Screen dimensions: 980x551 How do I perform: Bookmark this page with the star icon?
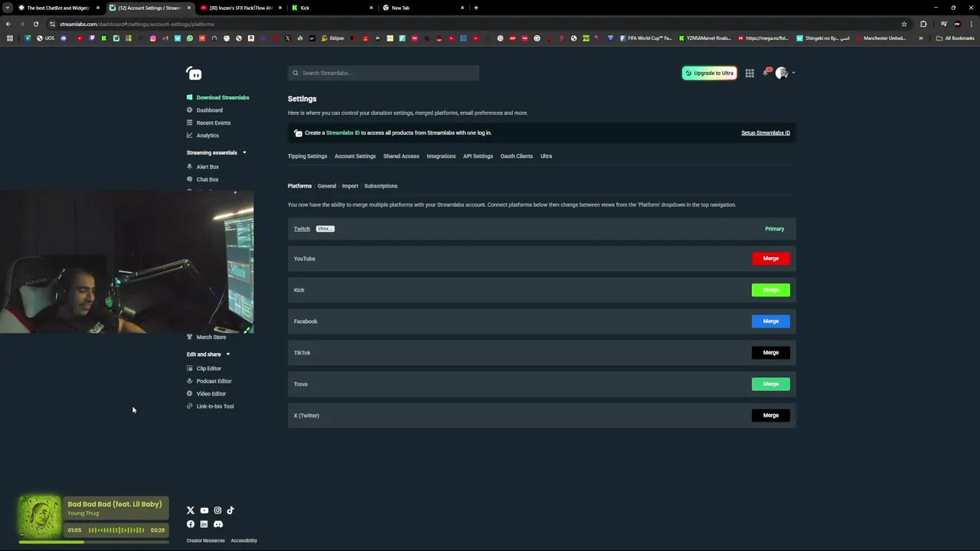point(903,24)
